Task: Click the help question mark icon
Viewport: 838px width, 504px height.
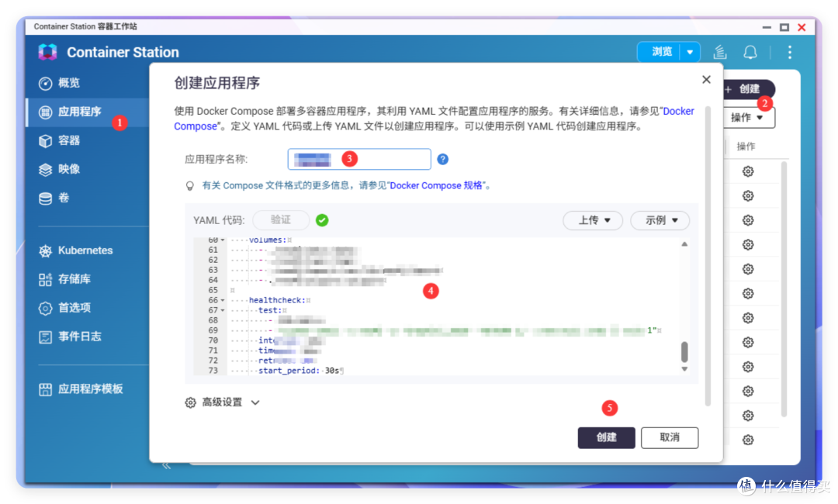Action: 442,159
